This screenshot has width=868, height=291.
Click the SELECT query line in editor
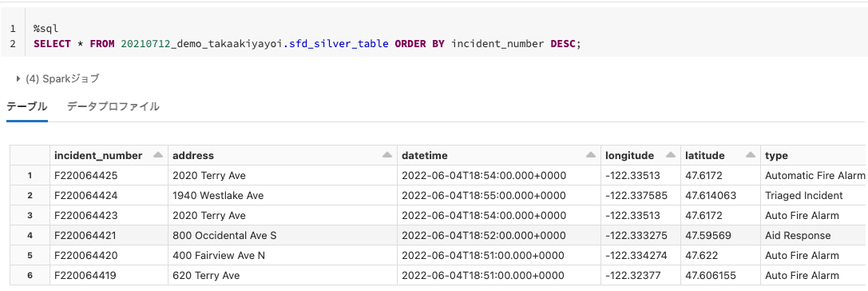(x=307, y=44)
